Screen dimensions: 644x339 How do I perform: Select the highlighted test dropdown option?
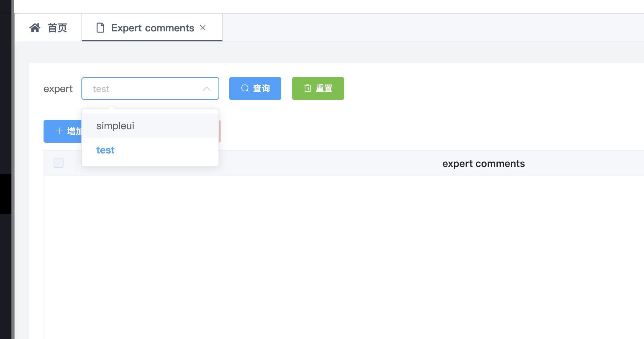point(105,150)
